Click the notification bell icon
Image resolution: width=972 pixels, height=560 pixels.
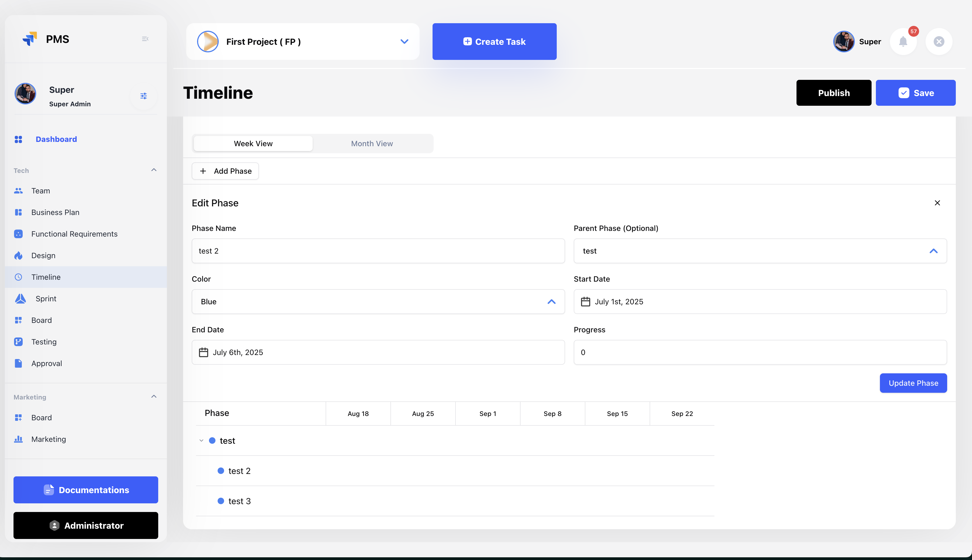[x=903, y=42]
